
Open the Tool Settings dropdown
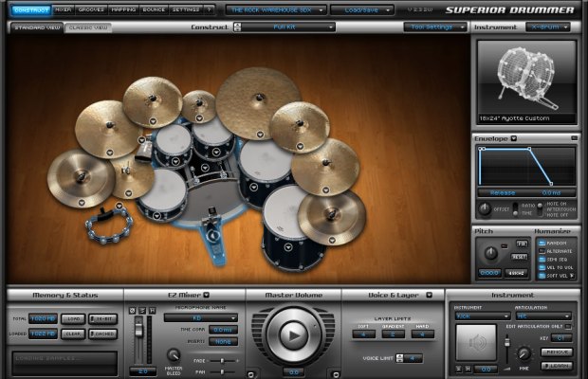(435, 27)
